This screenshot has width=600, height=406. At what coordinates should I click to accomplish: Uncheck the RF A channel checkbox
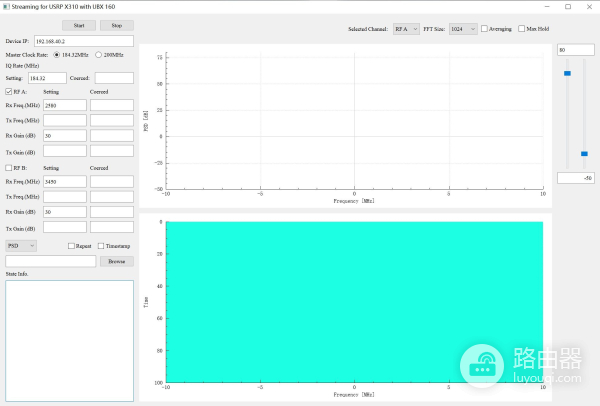(x=9, y=91)
